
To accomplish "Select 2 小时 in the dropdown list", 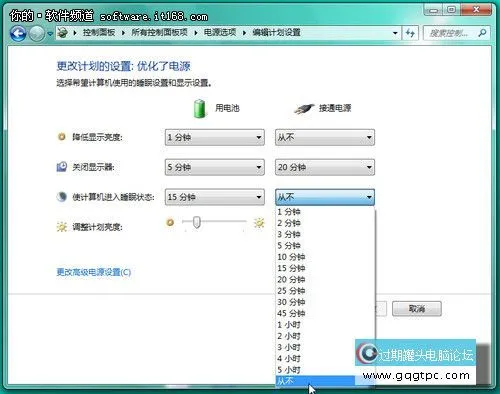I will 325,336.
